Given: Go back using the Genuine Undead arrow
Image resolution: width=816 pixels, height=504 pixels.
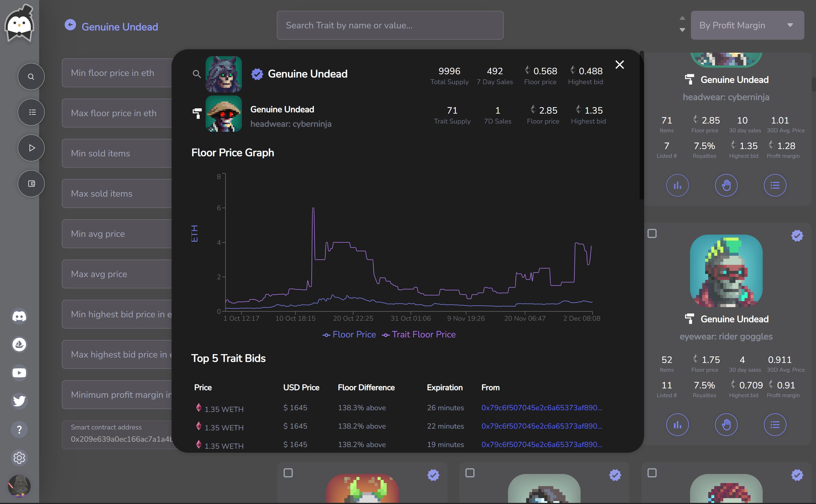Looking at the screenshot, I should pyautogui.click(x=70, y=25).
